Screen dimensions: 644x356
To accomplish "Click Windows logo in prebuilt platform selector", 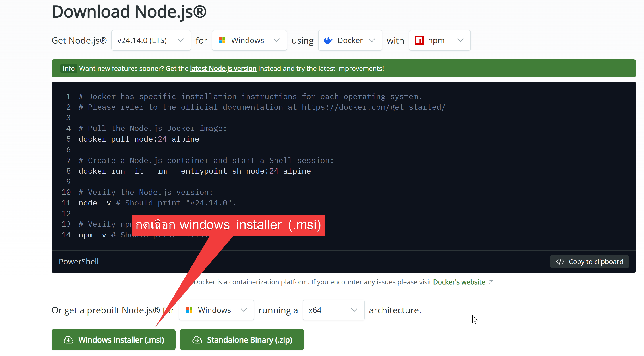I will tap(189, 310).
